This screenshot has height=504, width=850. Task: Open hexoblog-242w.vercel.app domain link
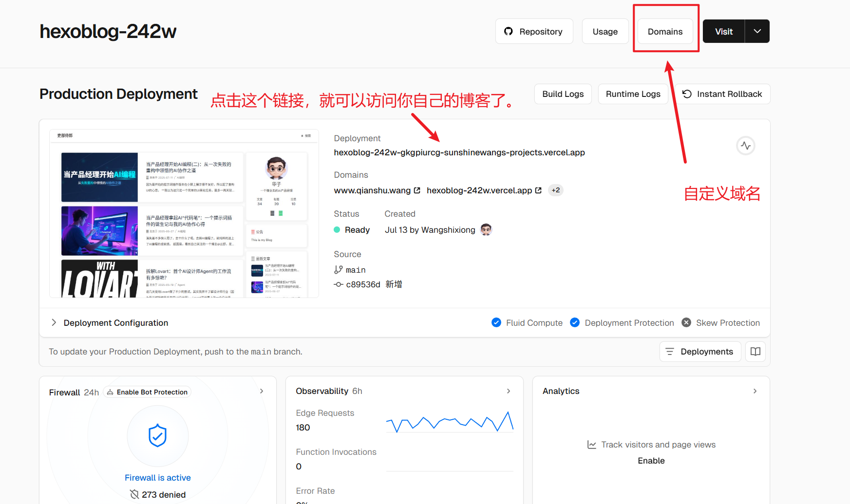[479, 190]
